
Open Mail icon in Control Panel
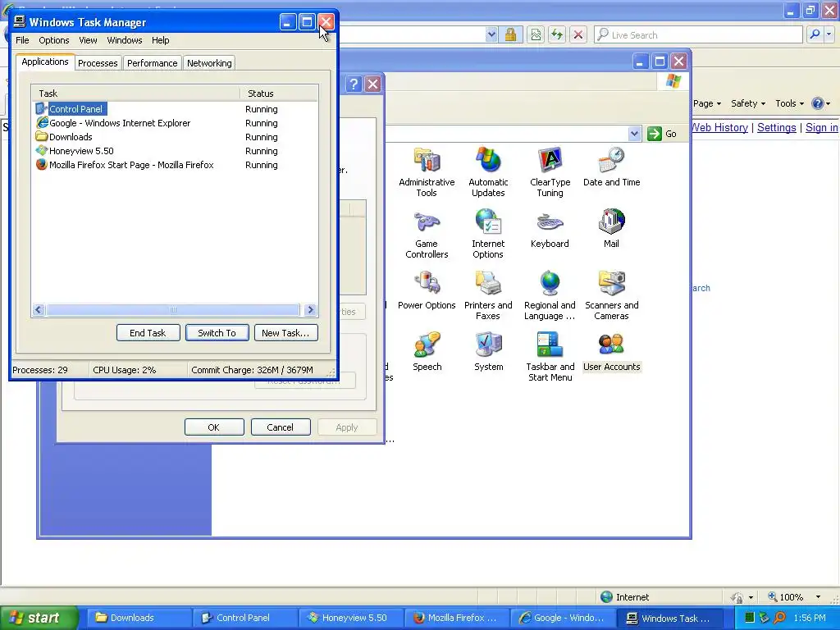click(x=611, y=229)
